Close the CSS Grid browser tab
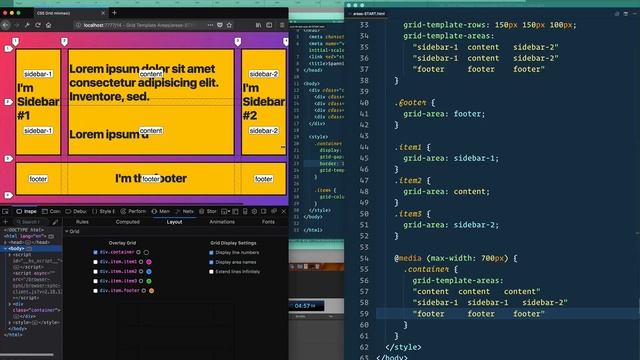The image size is (640, 360). [103, 13]
